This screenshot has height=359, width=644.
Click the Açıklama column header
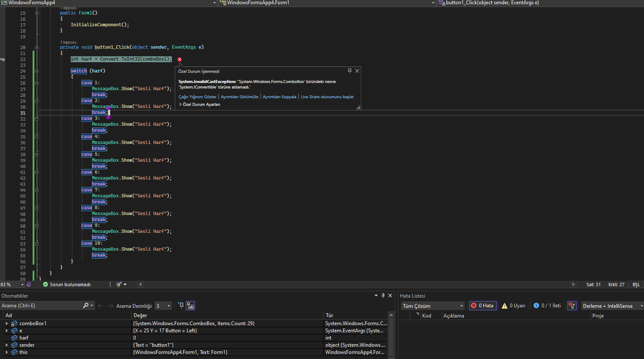click(x=454, y=316)
